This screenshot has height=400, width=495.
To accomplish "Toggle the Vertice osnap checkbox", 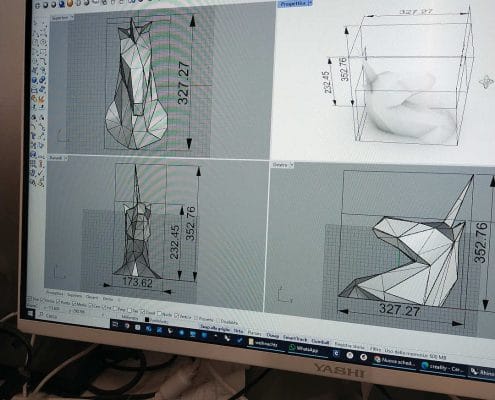I will (176, 316).
